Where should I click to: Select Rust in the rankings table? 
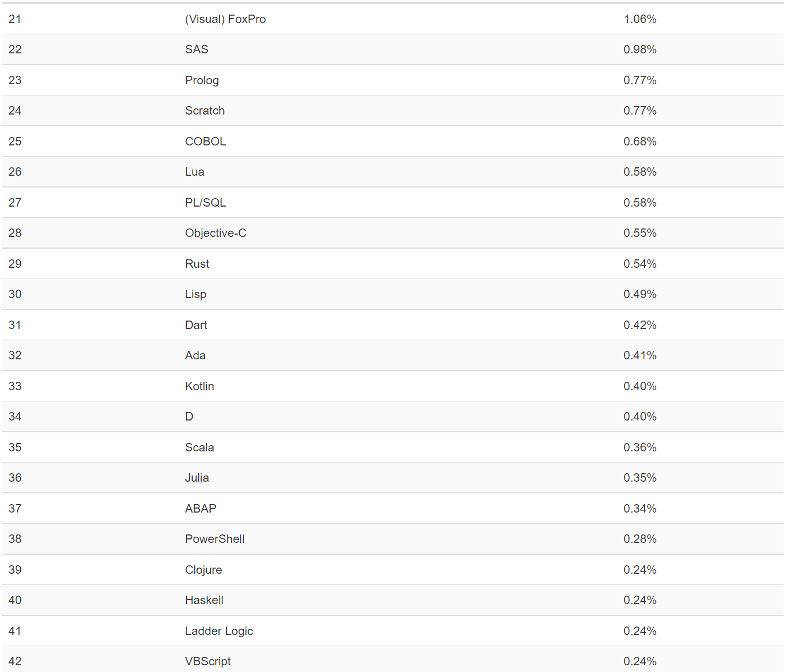(197, 264)
